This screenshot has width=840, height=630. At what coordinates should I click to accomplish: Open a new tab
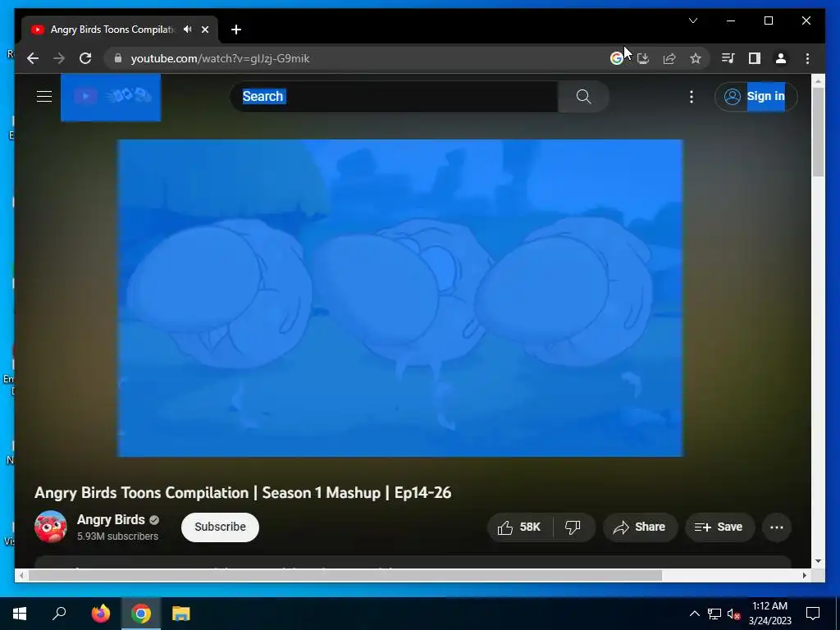coord(236,30)
